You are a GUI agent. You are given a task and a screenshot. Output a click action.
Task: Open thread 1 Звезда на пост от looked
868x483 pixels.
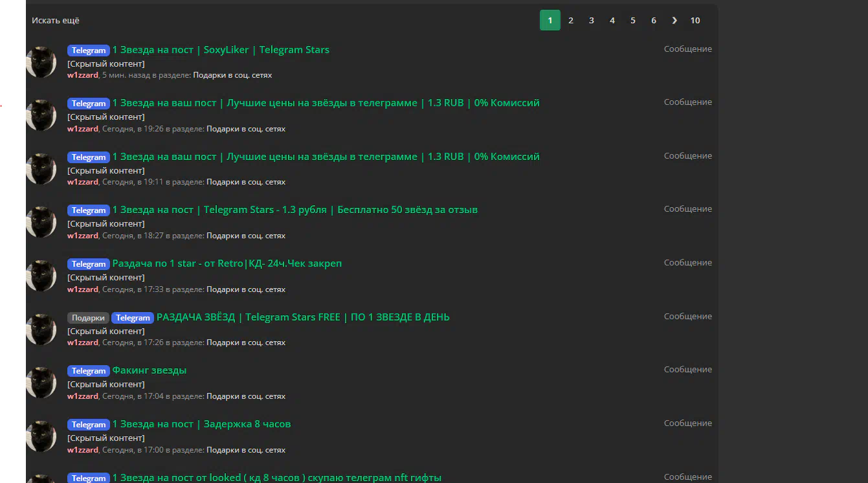(277, 478)
